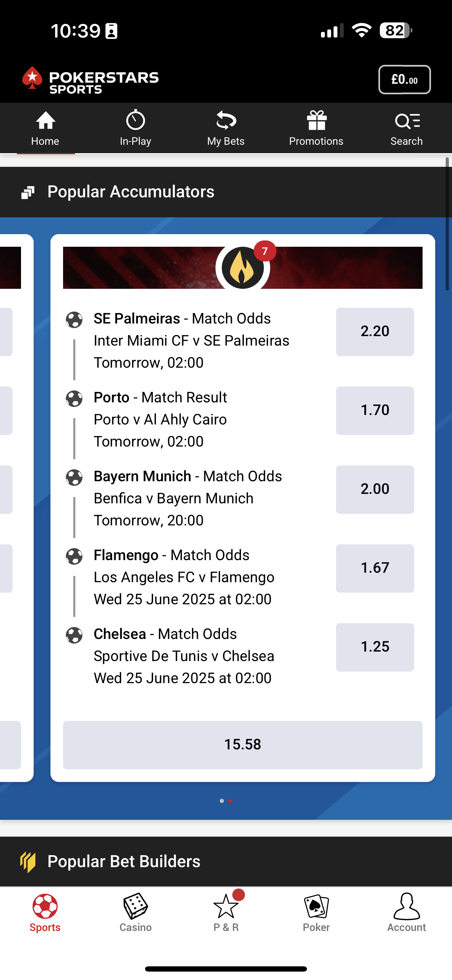This screenshot has width=452, height=980.
Task: Open My Bets from top navigation
Action: pyautogui.click(x=226, y=129)
